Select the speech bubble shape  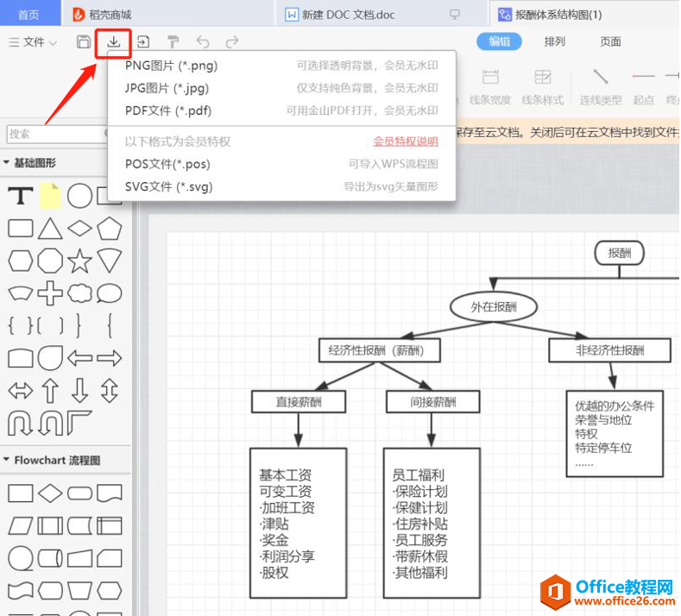(x=109, y=293)
